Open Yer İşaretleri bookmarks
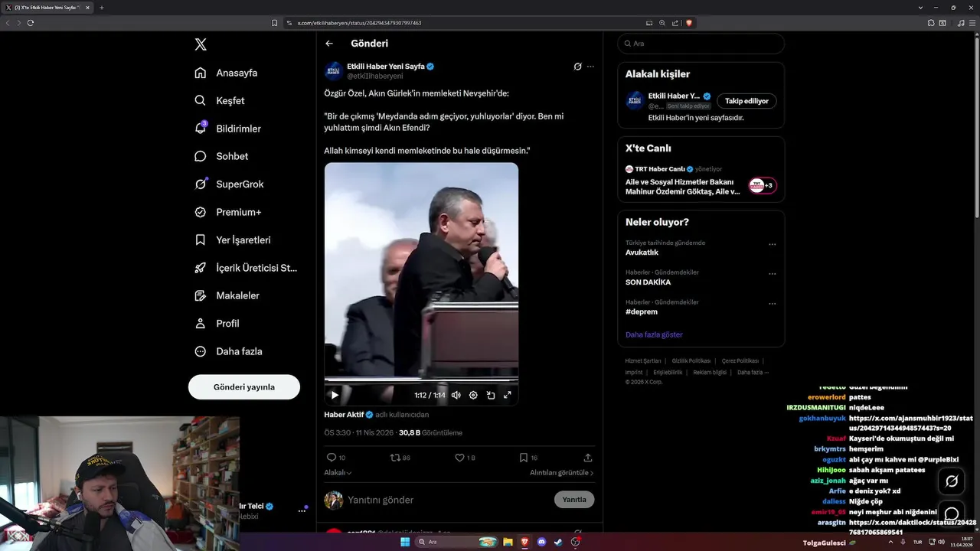Viewport: 980px width, 551px height. pos(233,240)
